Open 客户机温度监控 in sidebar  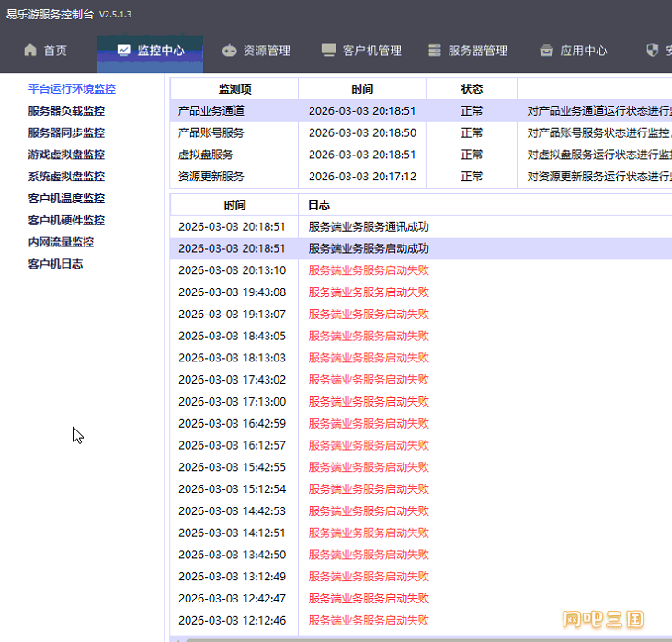[x=66, y=198]
